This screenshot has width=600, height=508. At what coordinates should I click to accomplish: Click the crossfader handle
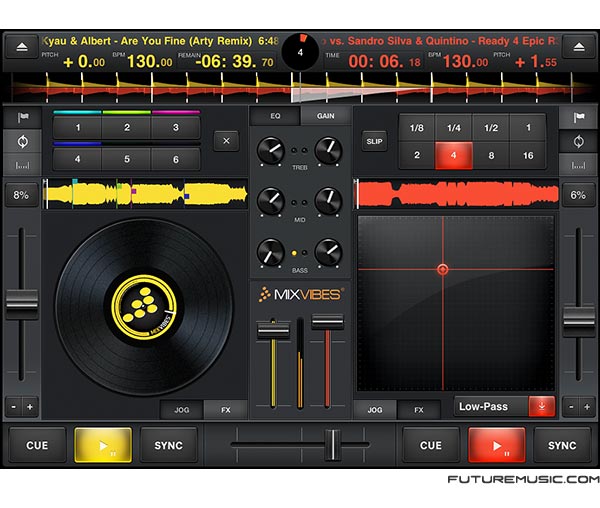point(333,444)
